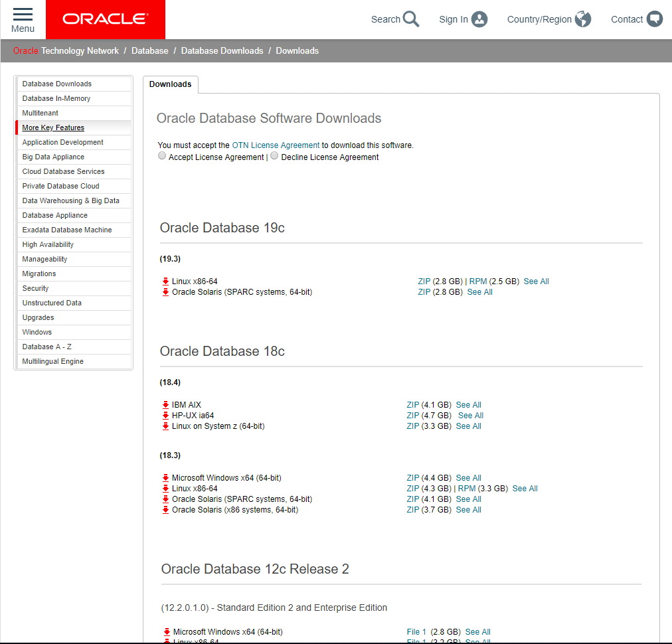Download ZIP for 19c Linux x86-64
Screen dimensions: 672x644
point(424,282)
